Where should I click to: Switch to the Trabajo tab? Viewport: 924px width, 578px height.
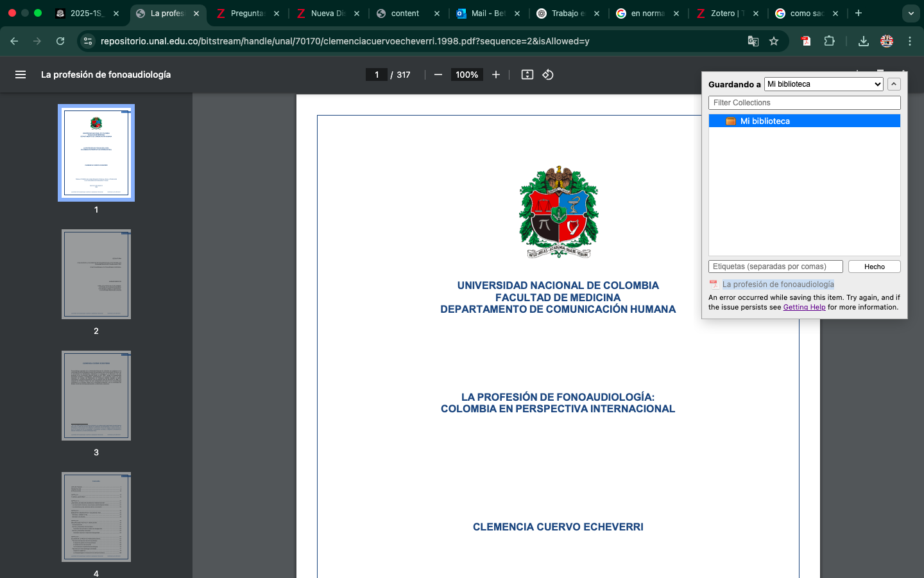[567, 13]
